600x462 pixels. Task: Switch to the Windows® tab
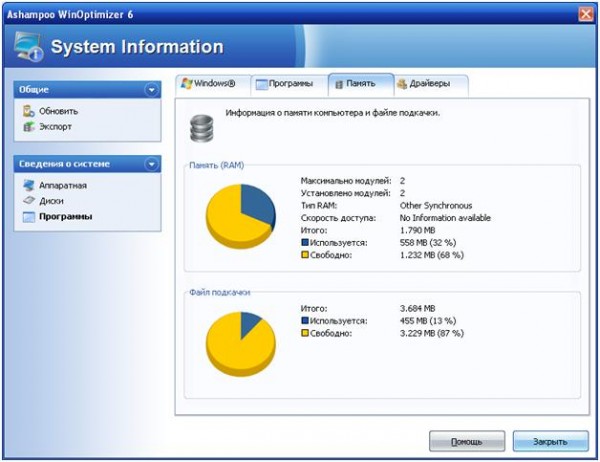point(213,84)
